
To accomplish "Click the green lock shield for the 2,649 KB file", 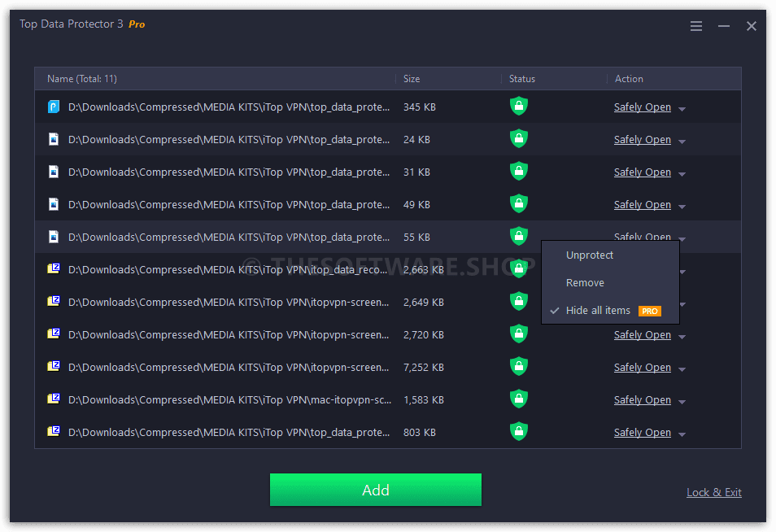I will point(519,301).
